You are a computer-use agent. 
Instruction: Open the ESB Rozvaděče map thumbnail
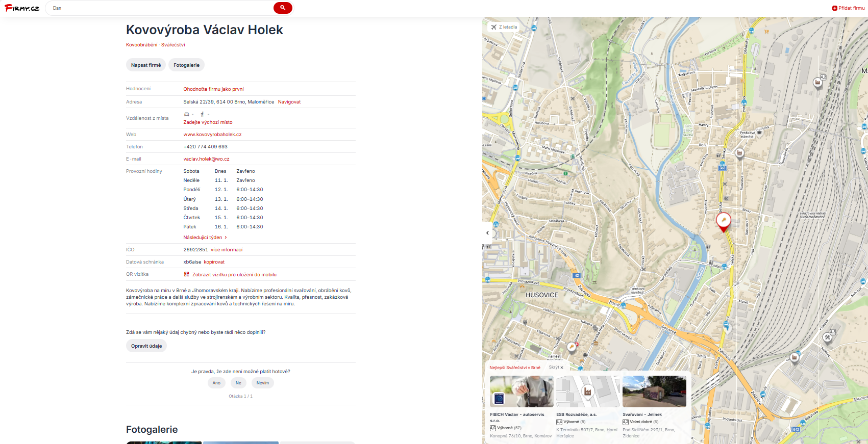coord(588,391)
